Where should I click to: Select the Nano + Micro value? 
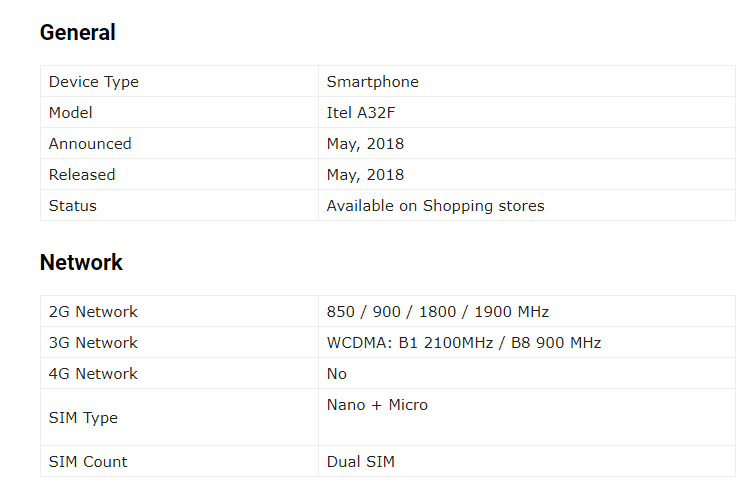pyautogui.click(x=377, y=405)
